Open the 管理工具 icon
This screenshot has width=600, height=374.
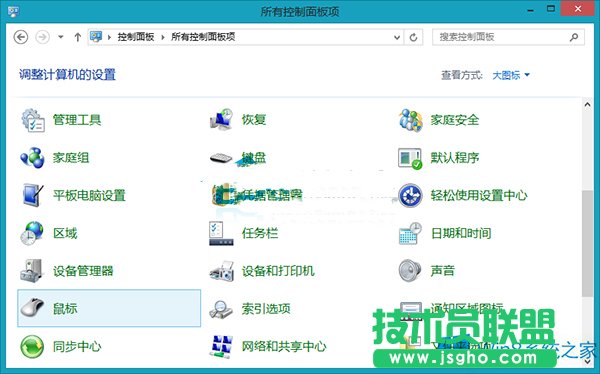(33, 120)
